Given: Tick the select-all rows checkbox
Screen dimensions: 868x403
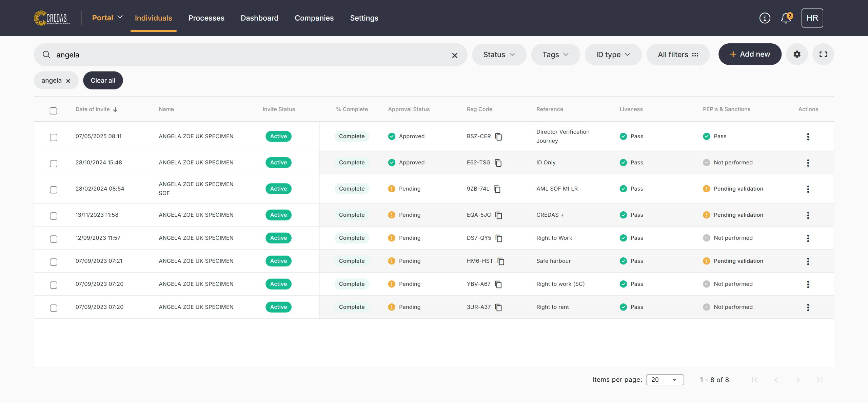Looking at the screenshot, I should pyautogui.click(x=53, y=111).
